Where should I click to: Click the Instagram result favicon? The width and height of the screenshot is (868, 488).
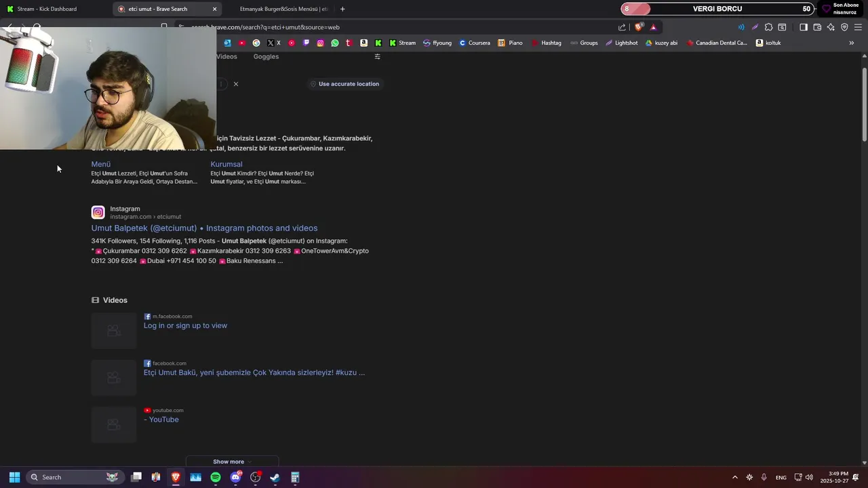98,212
